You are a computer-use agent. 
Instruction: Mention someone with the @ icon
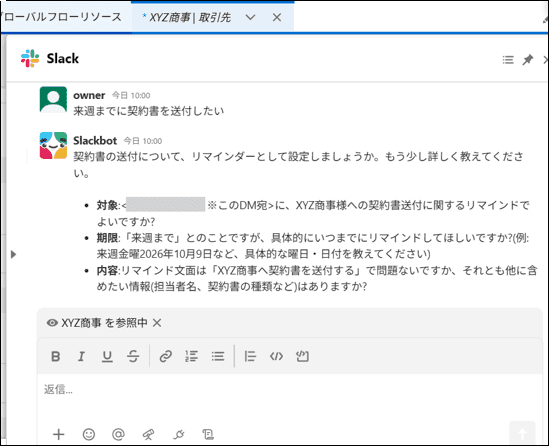(118, 434)
